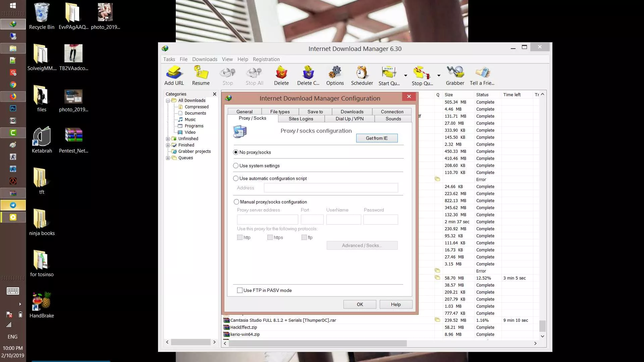The image size is (644, 362).
Task: Click the Categories panel horizontal scrollbar
Action: click(x=191, y=342)
